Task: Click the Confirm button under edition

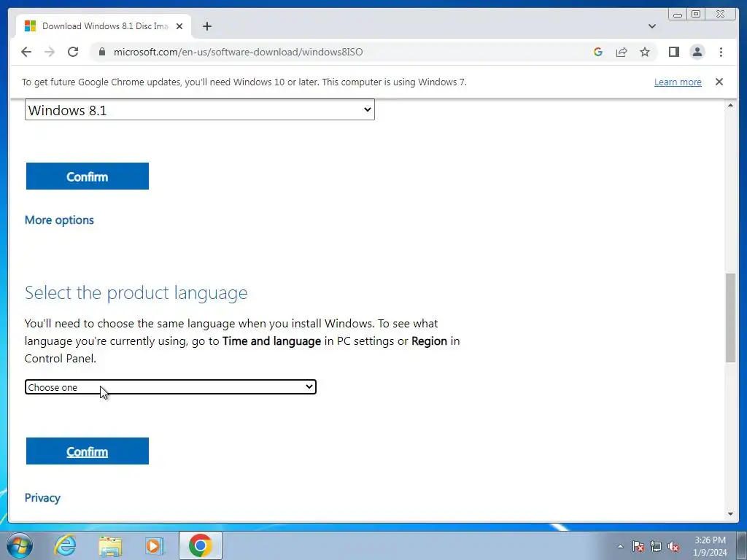Action: click(x=88, y=176)
